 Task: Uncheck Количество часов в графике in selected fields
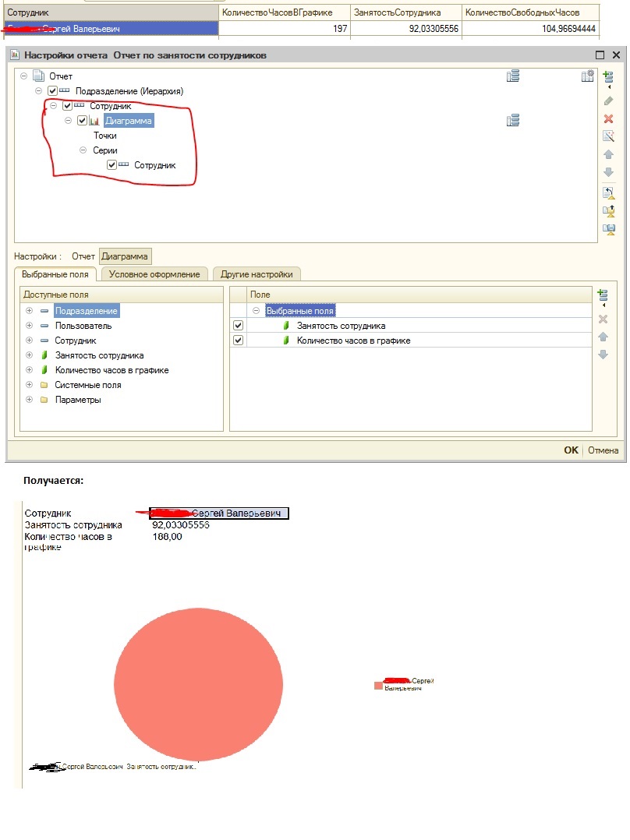[x=238, y=341]
